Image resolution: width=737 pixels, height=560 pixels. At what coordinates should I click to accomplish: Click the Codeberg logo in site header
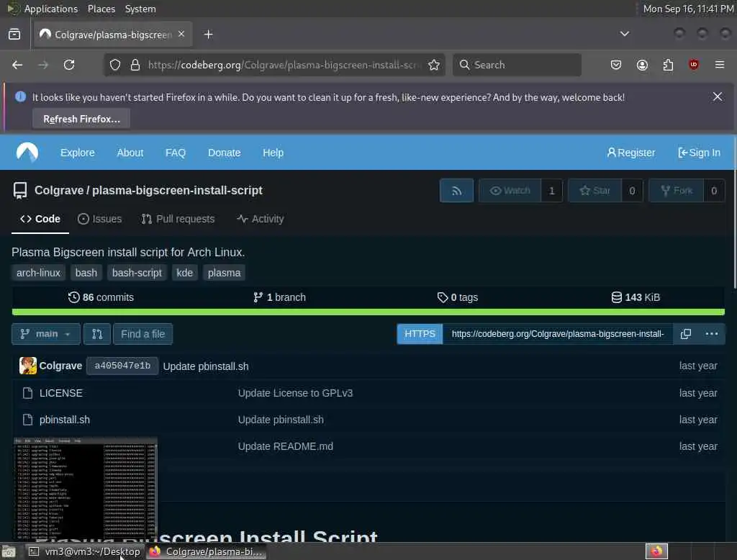click(x=27, y=153)
